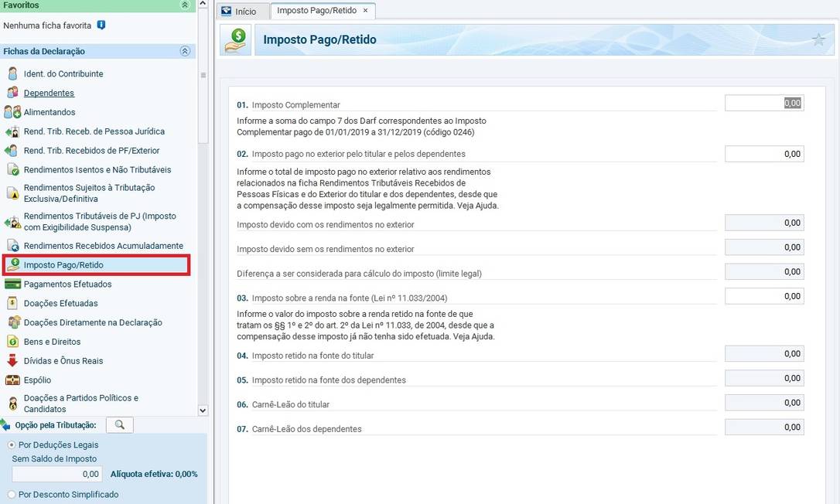Click the Imposto pago no exterior field
Viewport: 840px width, 504px height.
click(763, 154)
